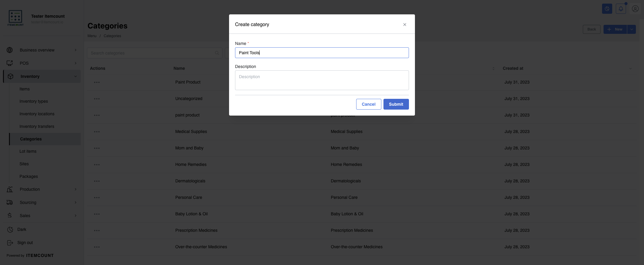Go to Inventory locations

point(37,114)
